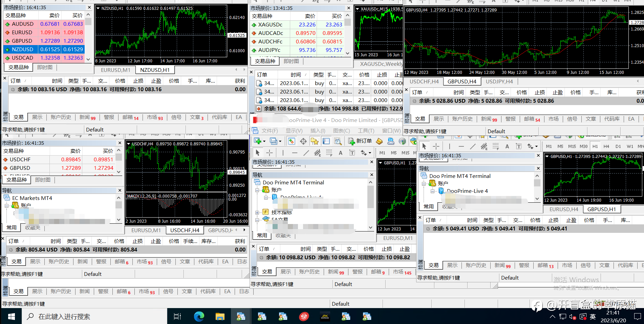Screen dimensions: 644x324
Task: Click scroll-down arrow beside the USDCAD row
Action: [88, 59]
